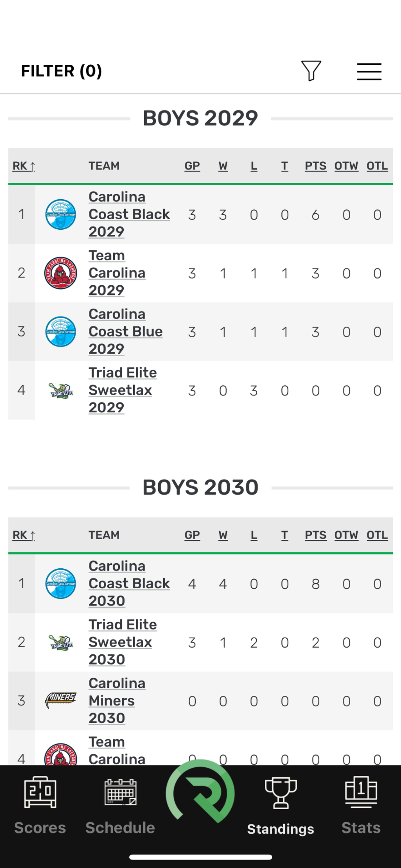401x868 pixels.
Task: Sort Boys 2029 table by RK
Action: coord(23,166)
